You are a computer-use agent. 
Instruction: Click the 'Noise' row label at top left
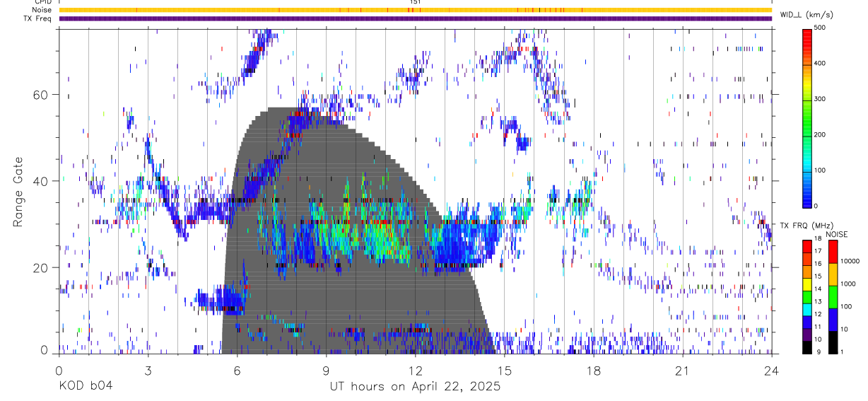[x=42, y=10]
